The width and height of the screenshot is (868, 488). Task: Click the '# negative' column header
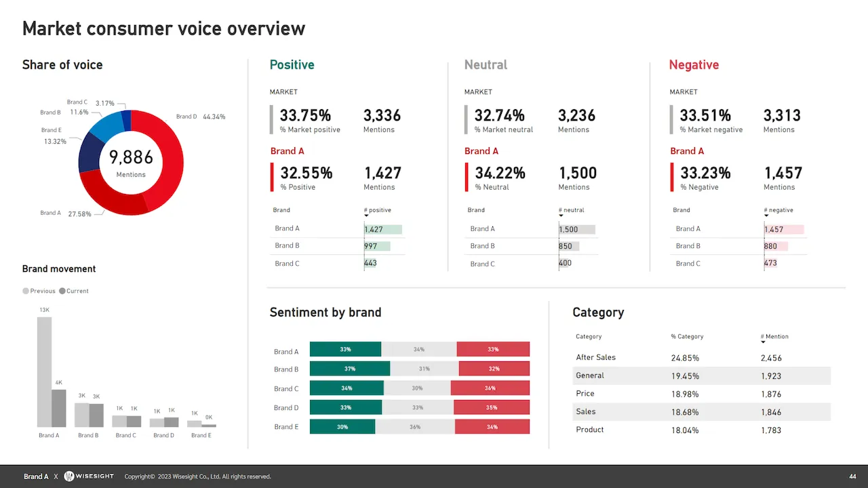pos(778,210)
